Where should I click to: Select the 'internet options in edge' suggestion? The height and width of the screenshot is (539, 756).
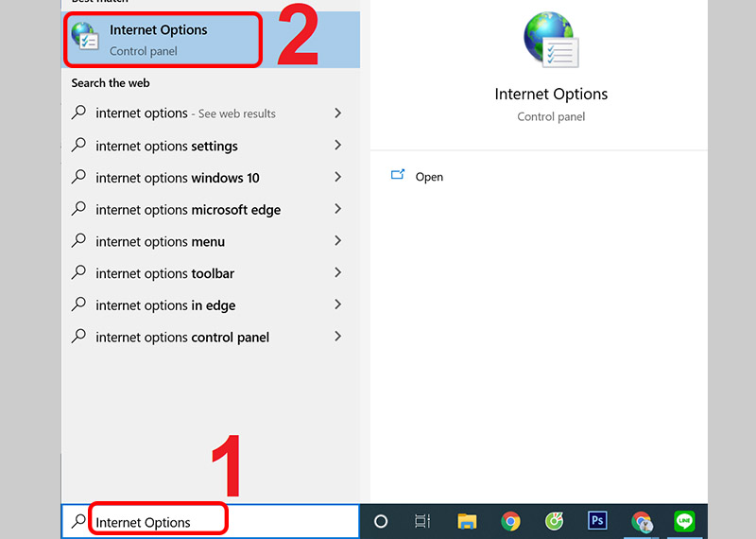pyautogui.click(x=211, y=304)
